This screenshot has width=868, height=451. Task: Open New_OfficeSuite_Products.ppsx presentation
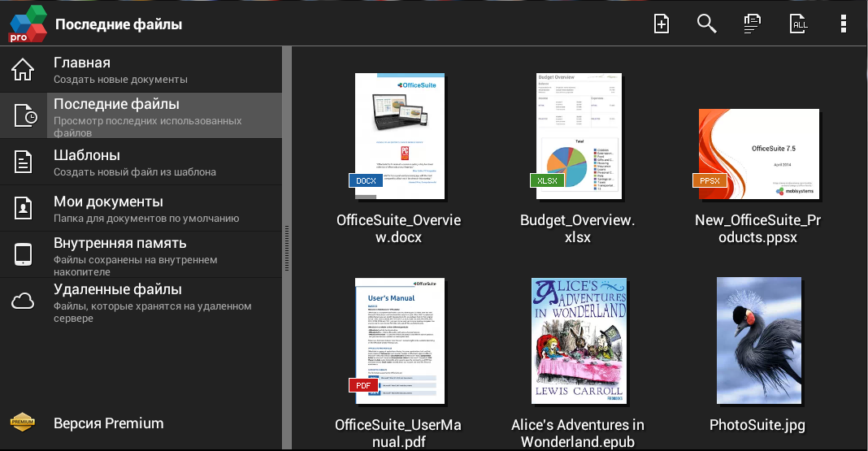(757, 153)
